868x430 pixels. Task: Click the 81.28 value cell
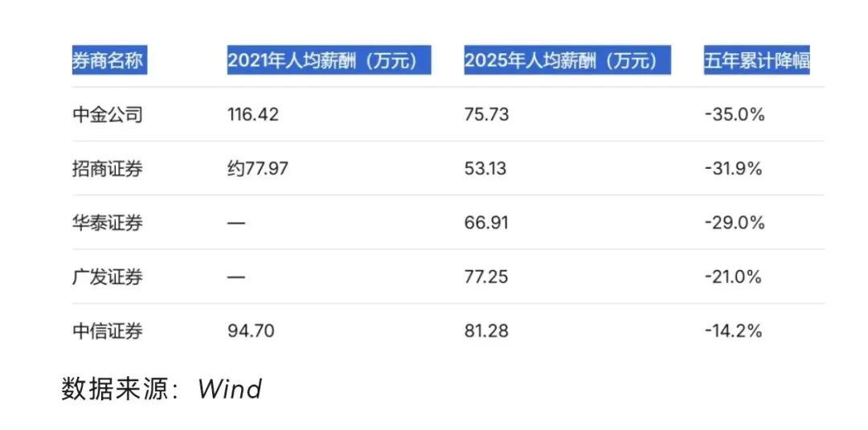[486, 331]
